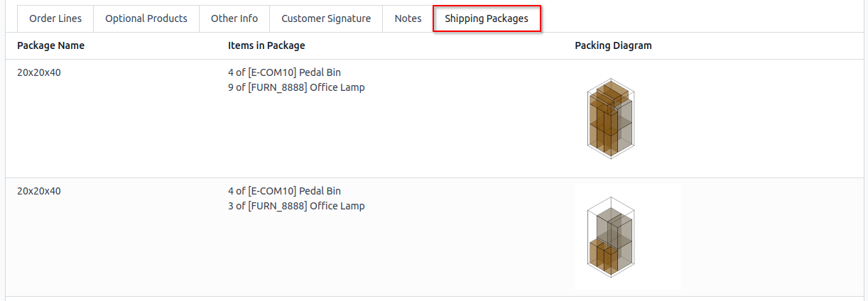Viewport: 868px width, 301px height.
Task: Click the Items in Package column header
Action: (266, 45)
